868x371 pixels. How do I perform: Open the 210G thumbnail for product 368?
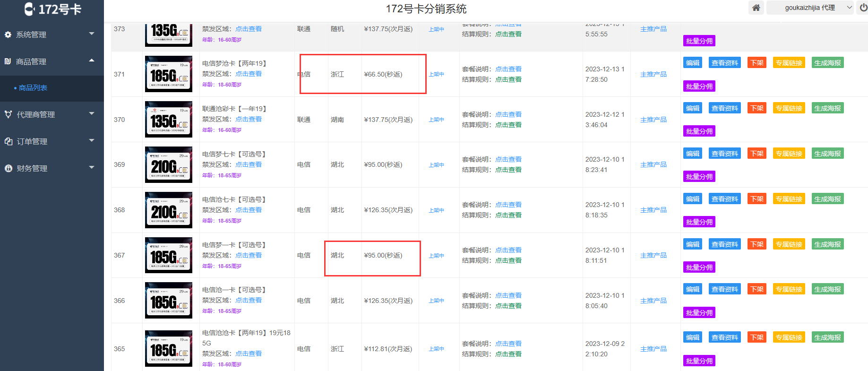click(x=169, y=210)
